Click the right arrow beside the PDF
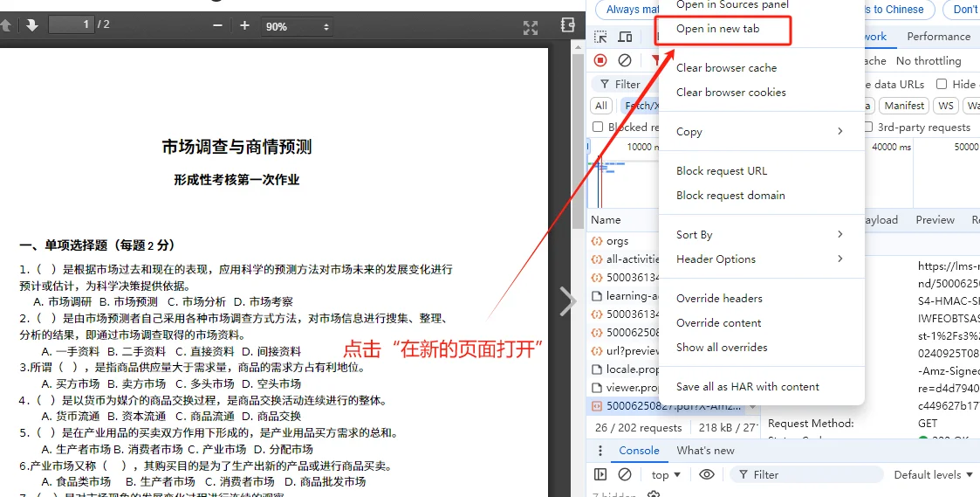 pyautogui.click(x=567, y=301)
